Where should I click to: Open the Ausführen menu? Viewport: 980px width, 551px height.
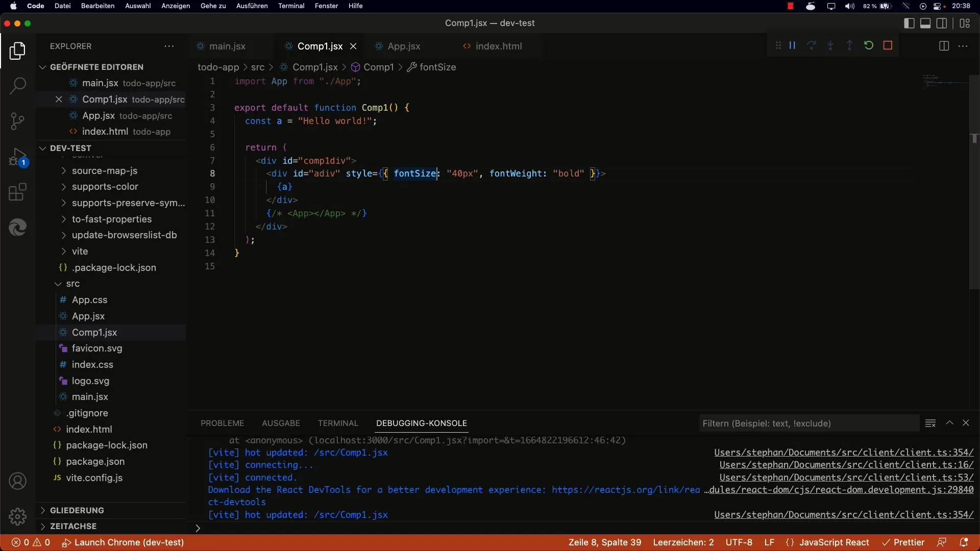252,6
